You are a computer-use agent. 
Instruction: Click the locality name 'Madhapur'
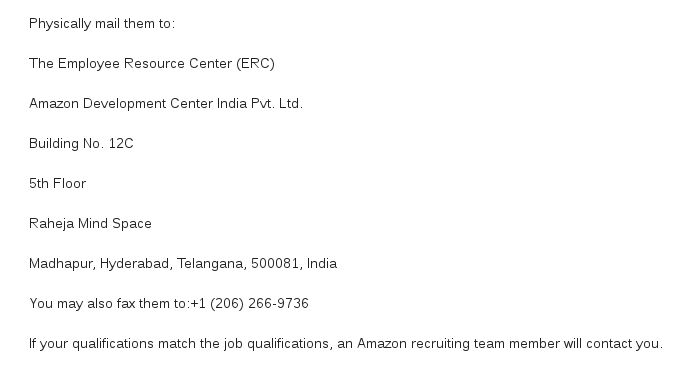tap(60, 264)
